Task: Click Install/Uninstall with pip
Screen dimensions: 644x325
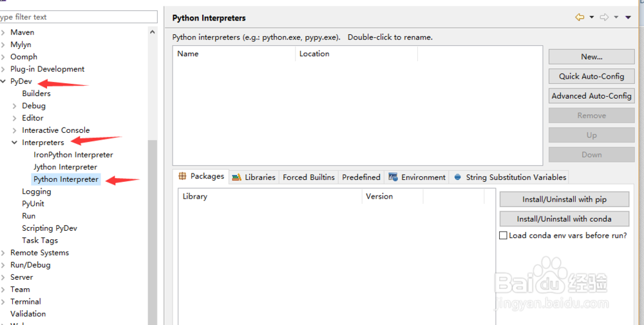Action: pyautogui.click(x=564, y=199)
